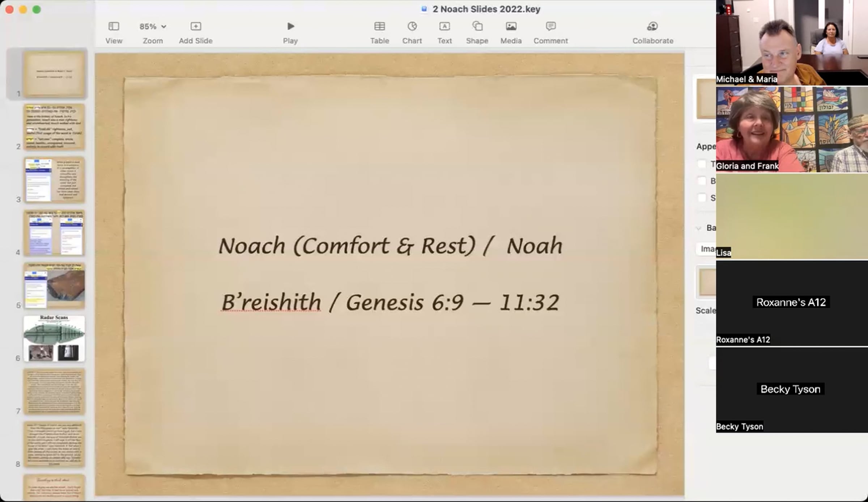Toggle the Slide Number checkbox
Image resolution: width=868 pixels, height=502 pixels.
702,198
